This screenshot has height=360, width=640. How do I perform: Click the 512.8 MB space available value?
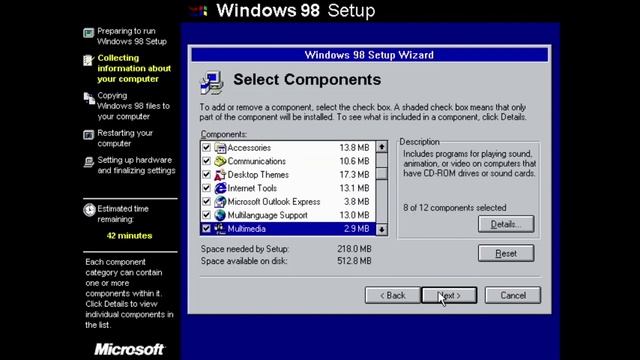[354, 261]
